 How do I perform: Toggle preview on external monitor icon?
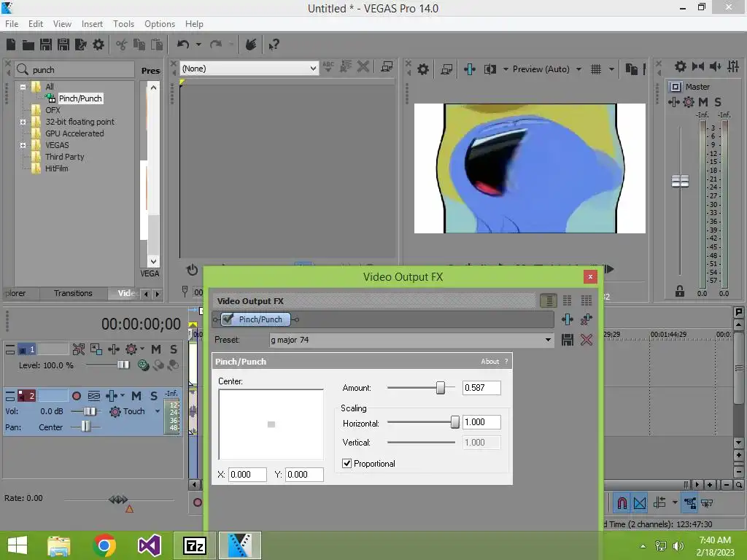click(446, 69)
